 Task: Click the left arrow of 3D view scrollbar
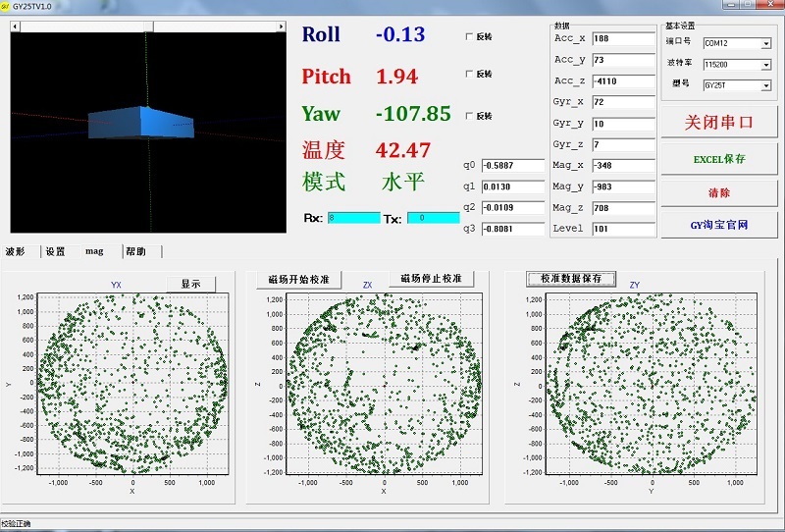point(17,27)
